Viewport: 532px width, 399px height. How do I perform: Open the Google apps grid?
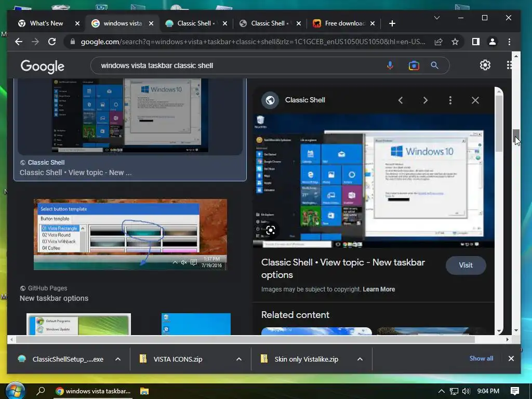point(509,65)
